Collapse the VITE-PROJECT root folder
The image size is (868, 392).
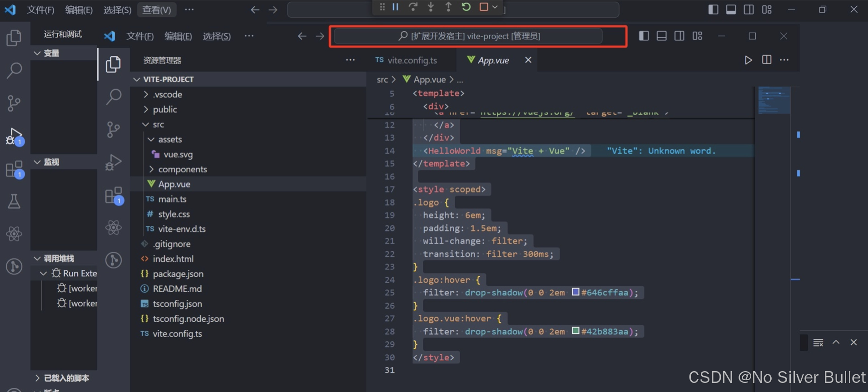pyautogui.click(x=137, y=79)
